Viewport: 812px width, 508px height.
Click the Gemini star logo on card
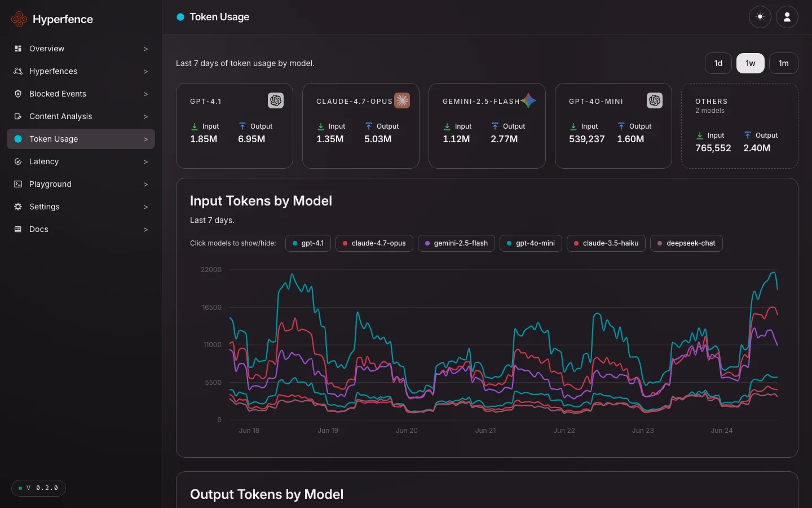[x=528, y=100]
